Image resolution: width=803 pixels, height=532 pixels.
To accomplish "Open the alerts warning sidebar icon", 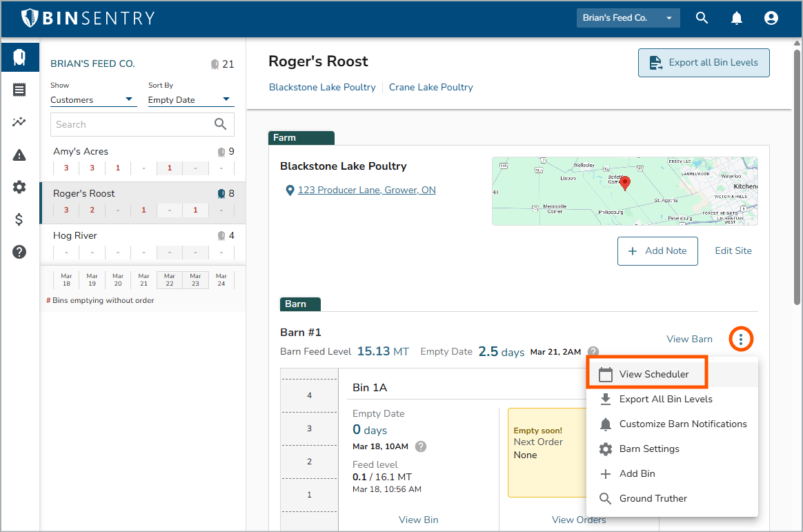I will point(19,155).
